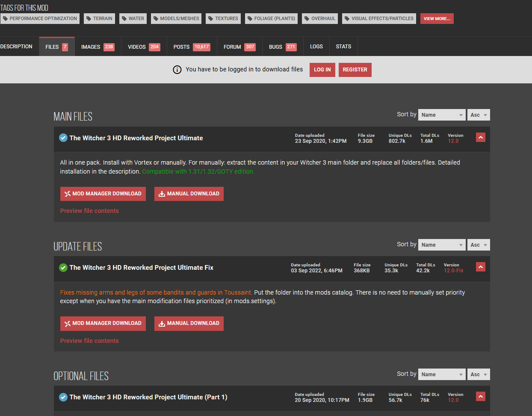Click green checkmark icon of Ultimate Fix file
532x416 pixels.
(x=63, y=268)
